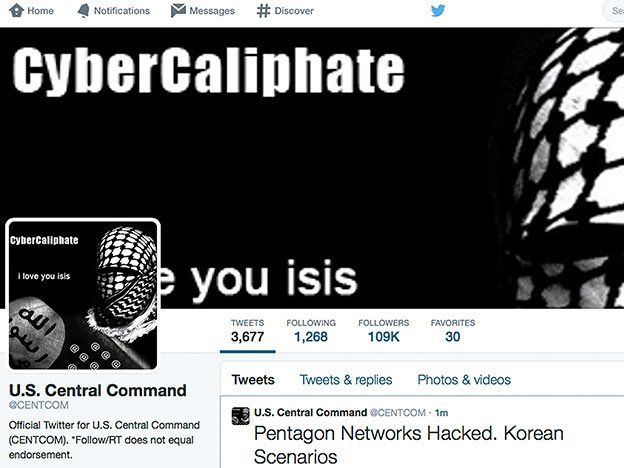View the 3,677 Tweets count
This screenshot has width=624, height=468.
248,331
